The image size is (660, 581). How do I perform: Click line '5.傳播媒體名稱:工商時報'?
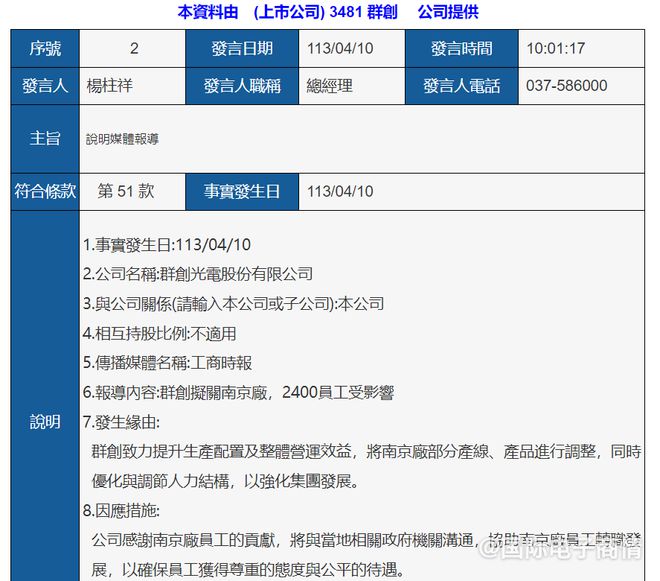[168, 363]
